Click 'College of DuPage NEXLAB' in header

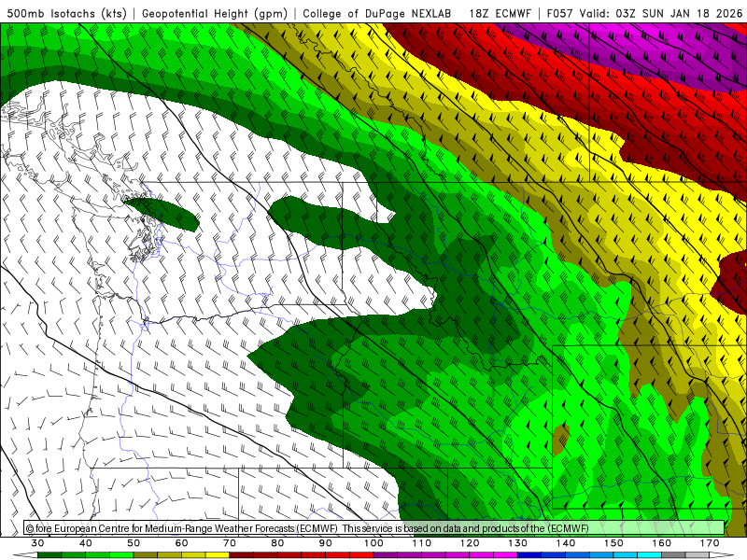(377, 14)
